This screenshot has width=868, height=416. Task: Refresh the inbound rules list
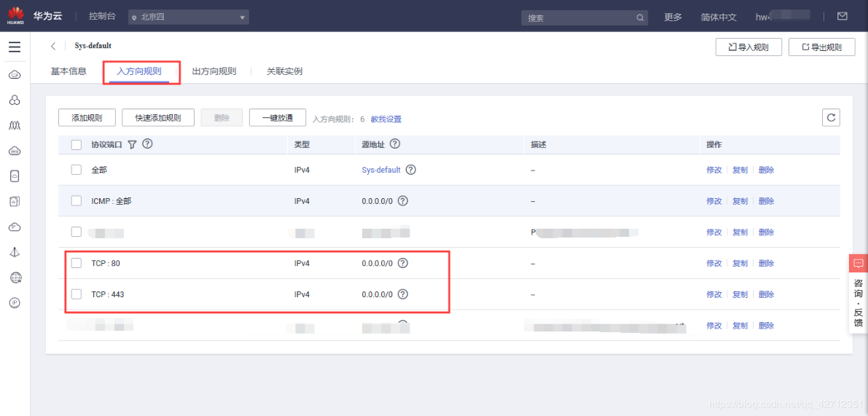[831, 117]
